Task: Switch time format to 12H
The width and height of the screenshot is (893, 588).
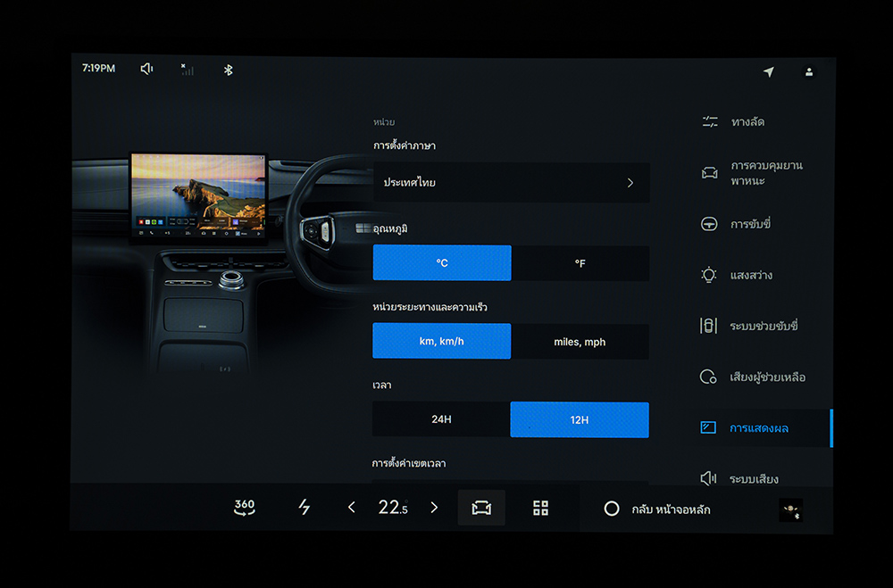Action: 580,419
